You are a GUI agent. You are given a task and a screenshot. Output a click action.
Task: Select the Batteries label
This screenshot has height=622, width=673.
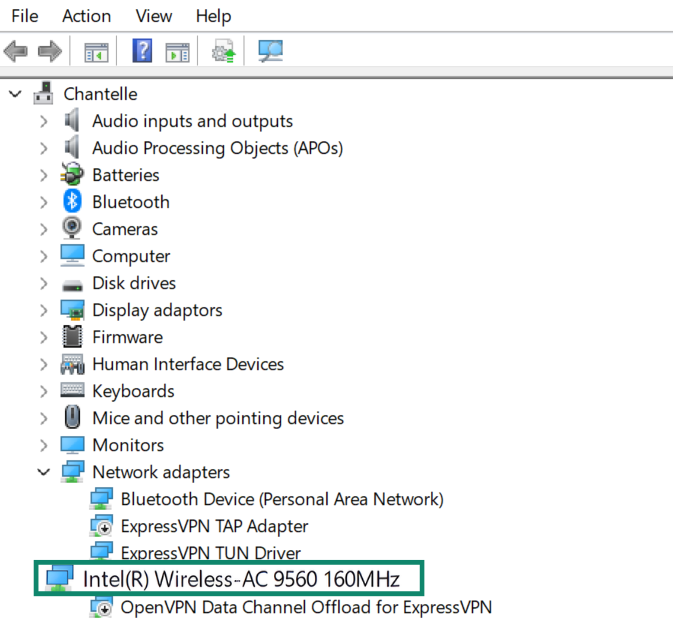point(126,175)
